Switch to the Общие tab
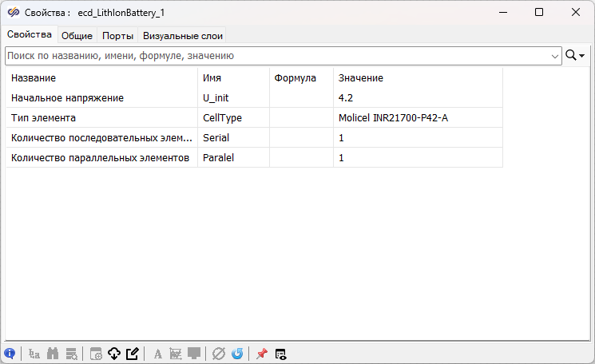The height and width of the screenshot is (364, 595). pyautogui.click(x=77, y=35)
